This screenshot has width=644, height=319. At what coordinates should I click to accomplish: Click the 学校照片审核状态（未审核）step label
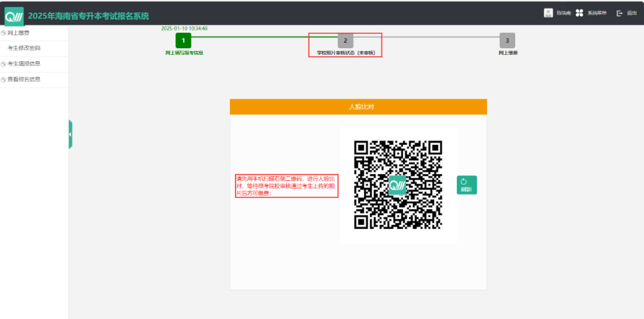[x=346, y=53]
